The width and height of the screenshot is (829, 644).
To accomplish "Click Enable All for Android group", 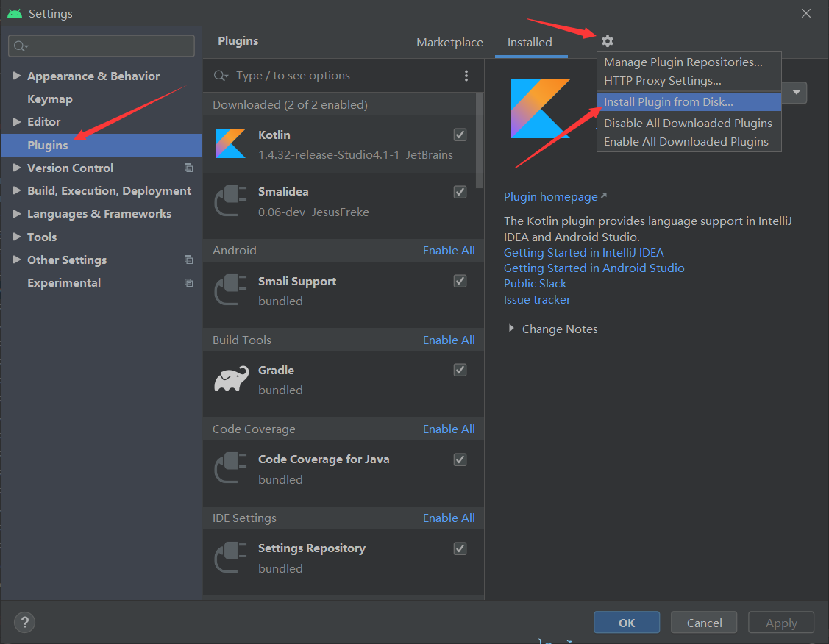I will [x=449, y=251].
